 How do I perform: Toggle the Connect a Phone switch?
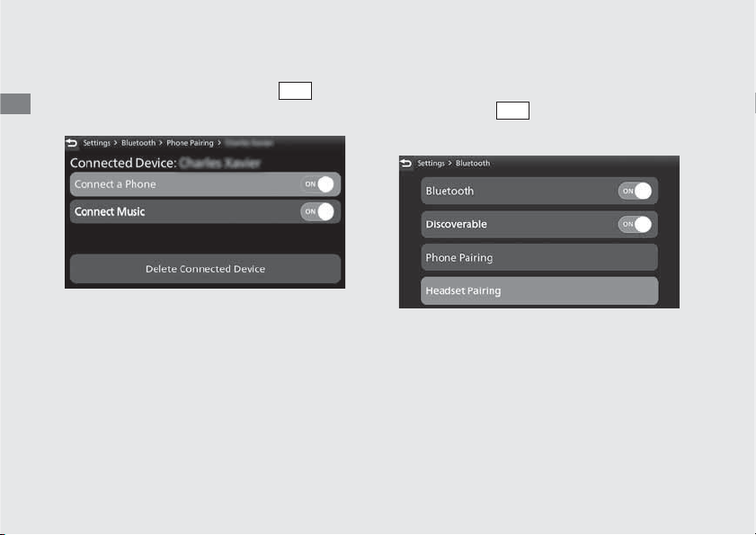317,184
